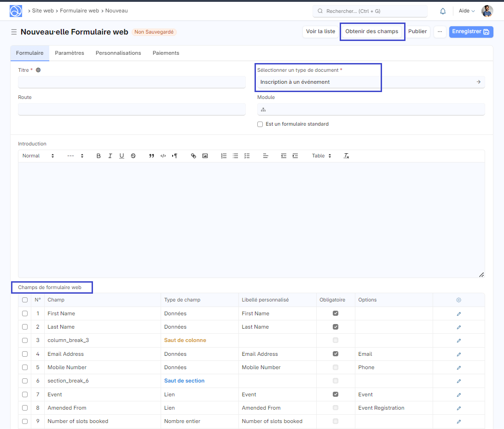Click the 'Obtenir des champs' button
This screenshot has width=504, height=429.
coord(372,32)
